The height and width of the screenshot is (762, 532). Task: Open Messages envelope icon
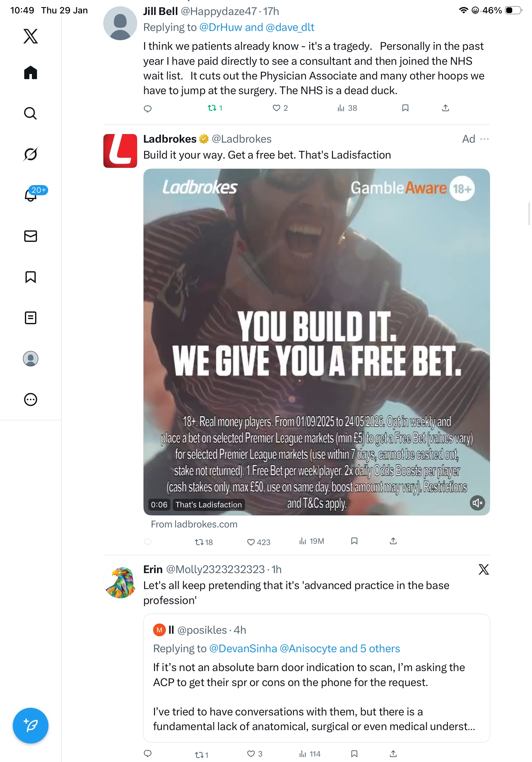pos(31,236)
